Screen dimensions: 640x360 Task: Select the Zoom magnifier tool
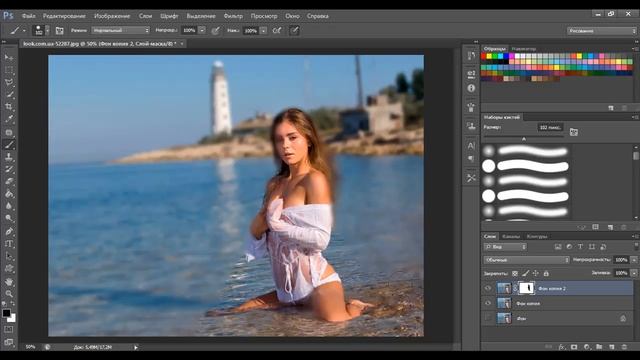pos(9,294)
